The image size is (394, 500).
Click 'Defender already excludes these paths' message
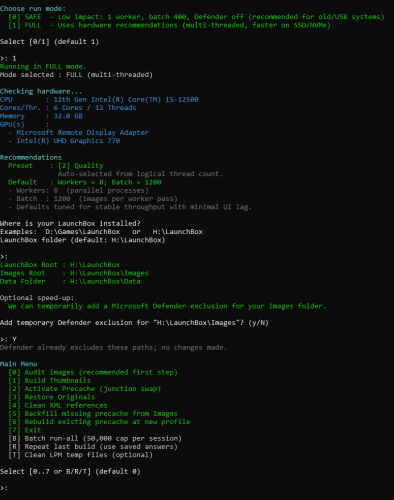click(x=114, y=347)
